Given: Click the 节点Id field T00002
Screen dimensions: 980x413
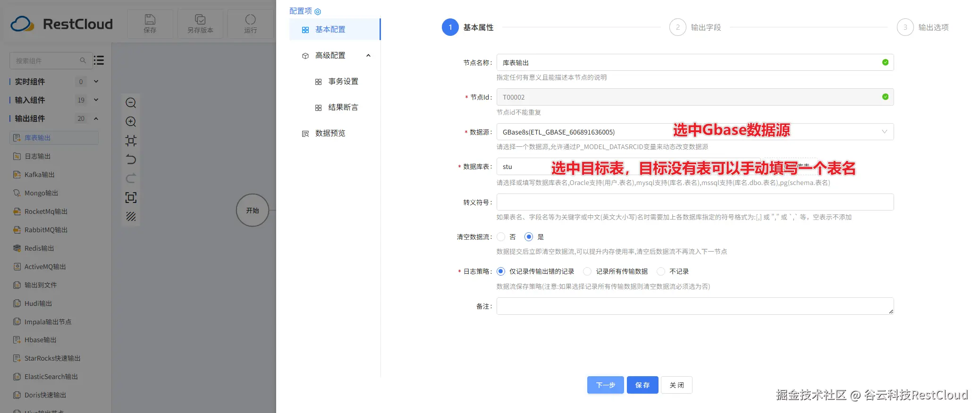Looking at the screenshot, I should 695,97.
